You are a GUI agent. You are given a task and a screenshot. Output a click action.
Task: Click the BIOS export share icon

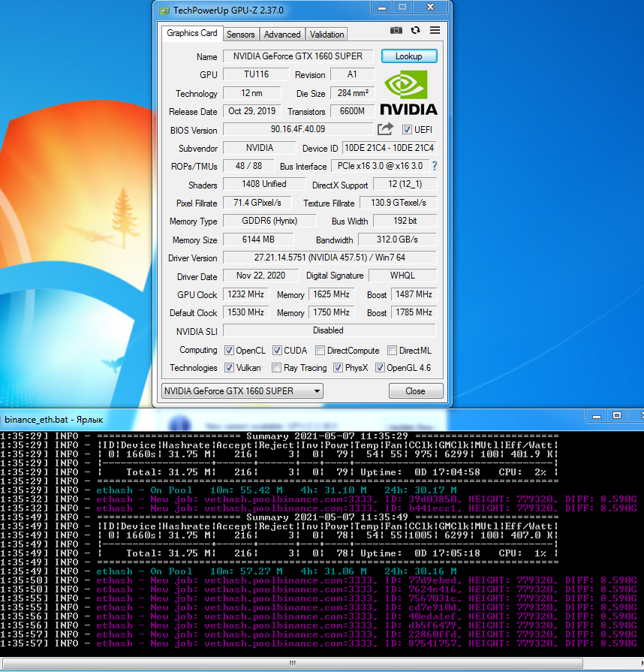pyautogui.click(x=385, y=129)
